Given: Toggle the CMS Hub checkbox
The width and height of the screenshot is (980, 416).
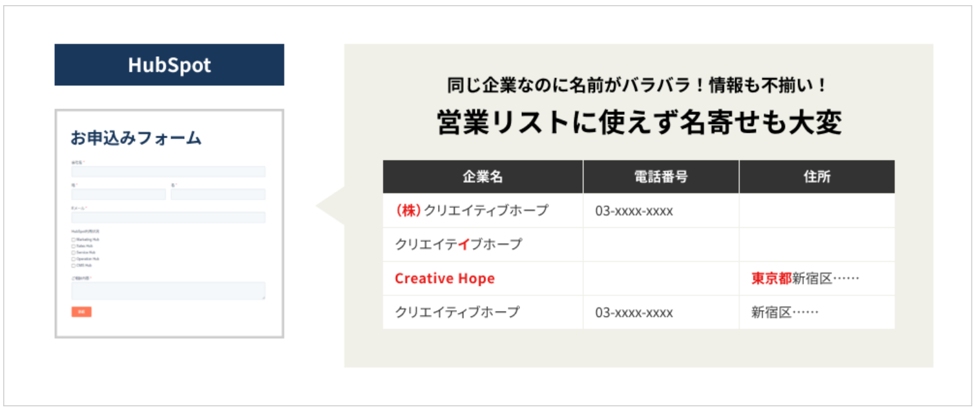Looking at the screenshot, I should 74,265.
